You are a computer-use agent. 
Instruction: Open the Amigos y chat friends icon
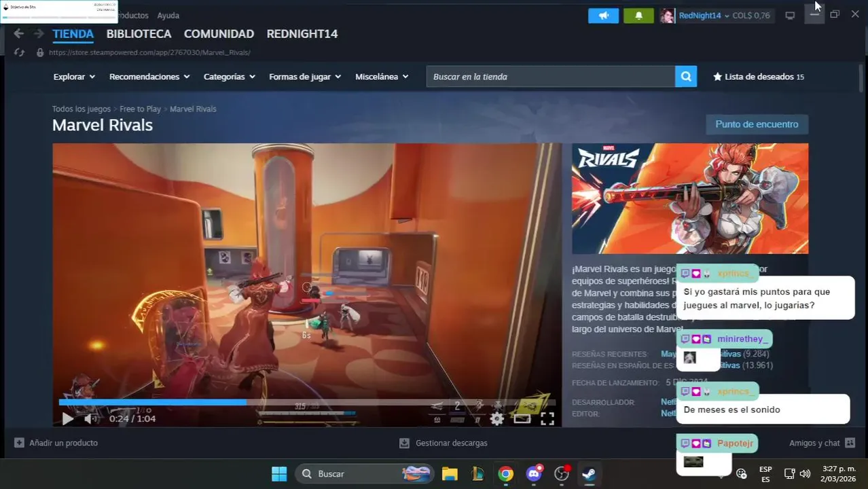[850, 443]
